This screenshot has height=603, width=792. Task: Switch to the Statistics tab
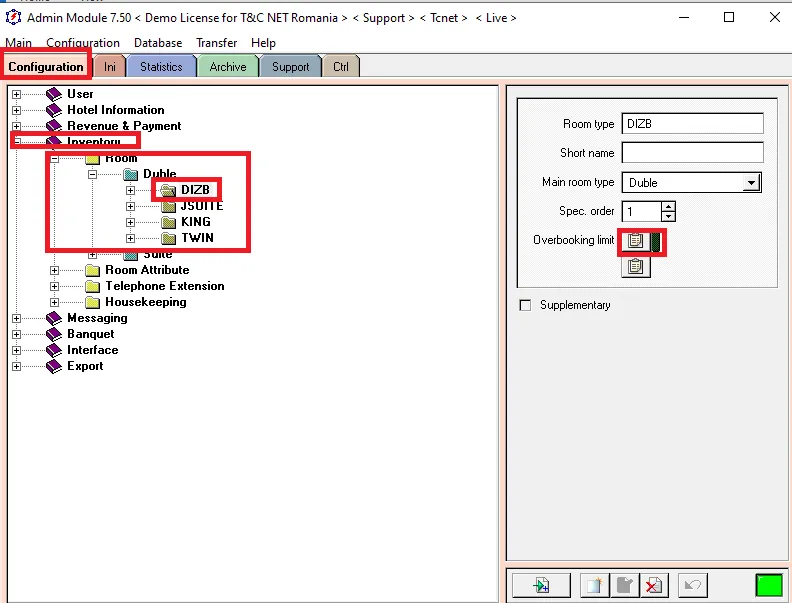point(161,67)
